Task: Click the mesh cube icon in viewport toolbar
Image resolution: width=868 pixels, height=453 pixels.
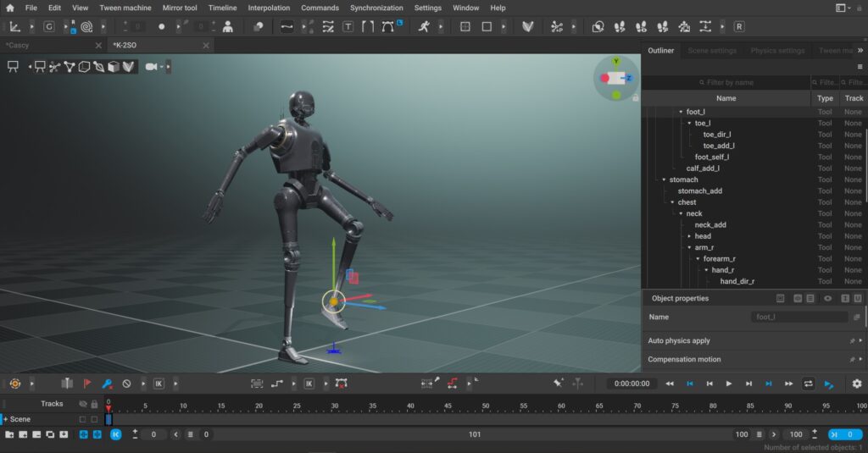Action: tap(114, 67)
